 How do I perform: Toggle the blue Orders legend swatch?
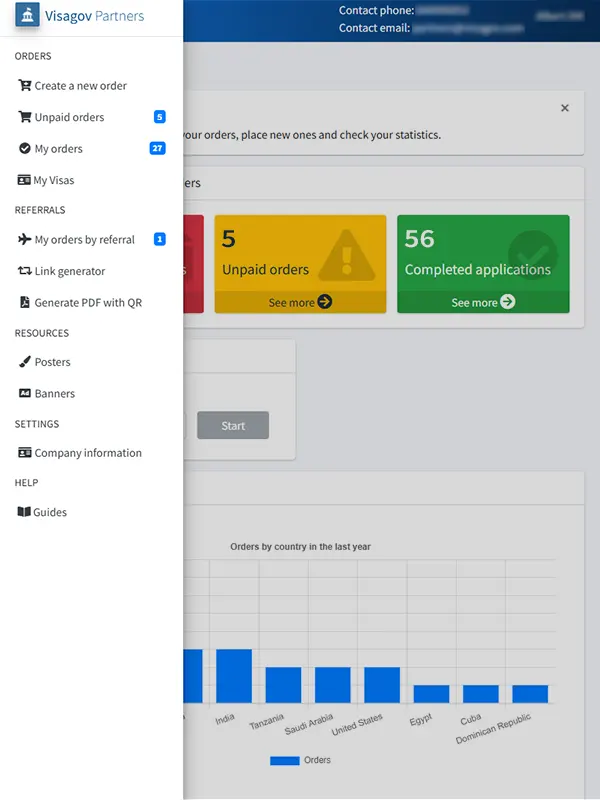[x=284, y=761]
